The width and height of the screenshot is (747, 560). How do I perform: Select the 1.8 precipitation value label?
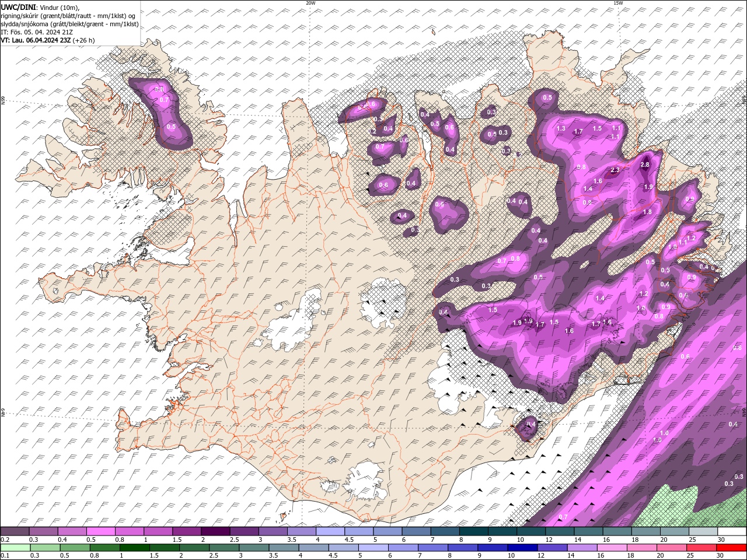(647, 212)
